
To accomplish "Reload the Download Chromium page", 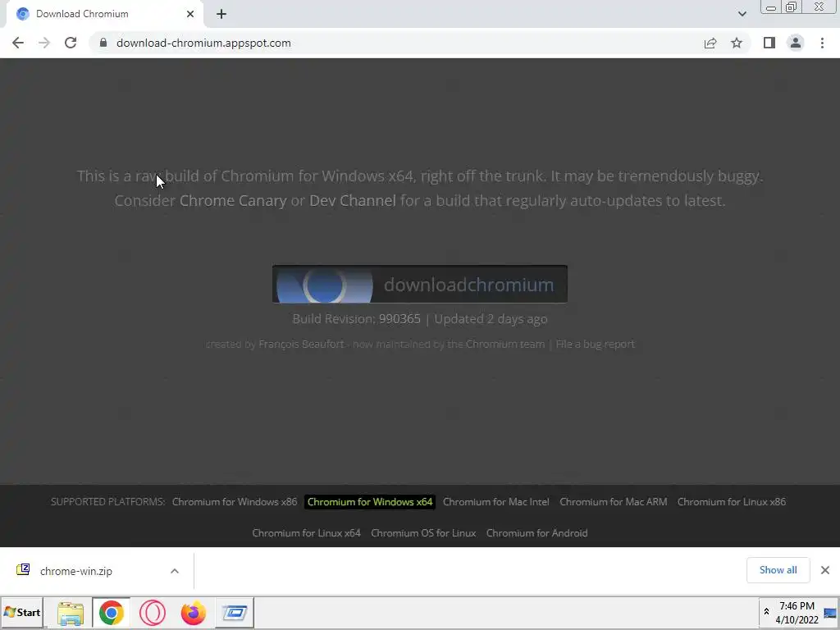I will [x=71, y=43].
